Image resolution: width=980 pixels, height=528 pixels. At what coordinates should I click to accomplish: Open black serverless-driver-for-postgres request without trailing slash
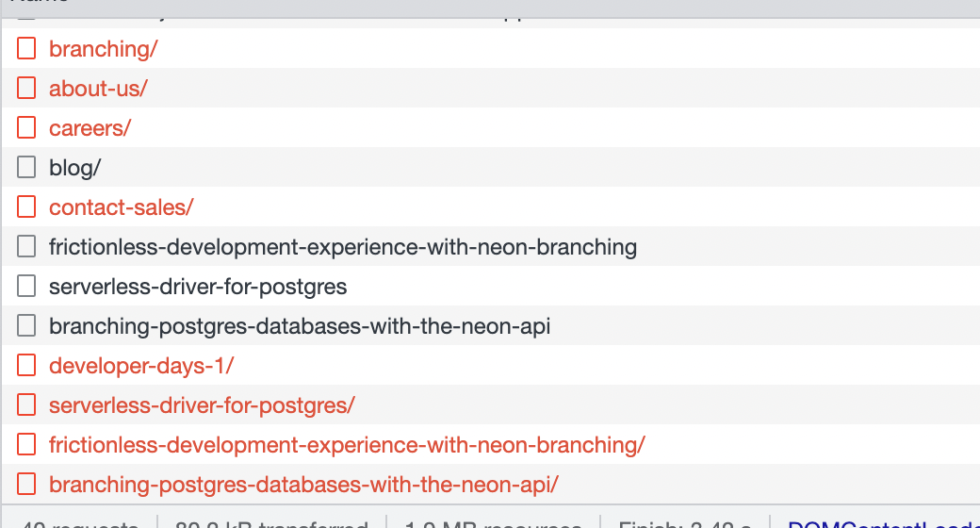[198, 287]
